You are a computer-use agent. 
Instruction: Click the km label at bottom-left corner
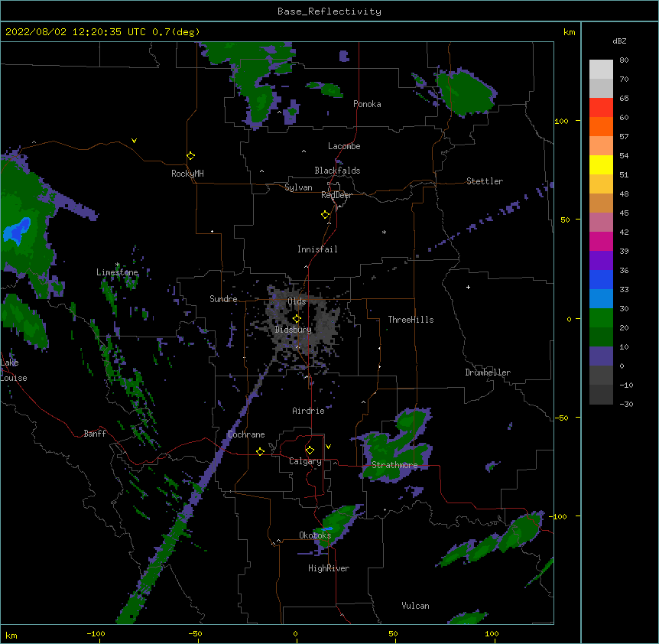[x=11, y=635]
